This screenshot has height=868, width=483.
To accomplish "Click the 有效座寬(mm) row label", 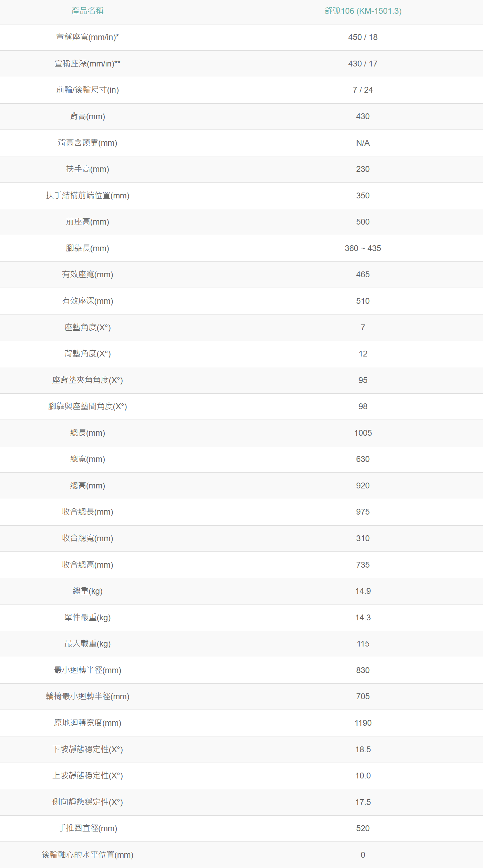I will click(x=88, y=275).
